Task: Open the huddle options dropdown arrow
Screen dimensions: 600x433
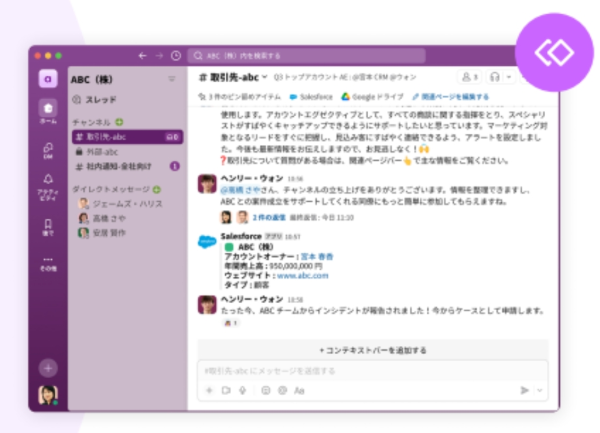Action: (x=509, y=77)
